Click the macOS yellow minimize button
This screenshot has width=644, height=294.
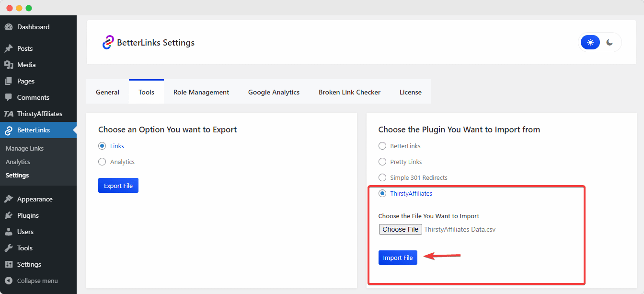click(19, 8)
